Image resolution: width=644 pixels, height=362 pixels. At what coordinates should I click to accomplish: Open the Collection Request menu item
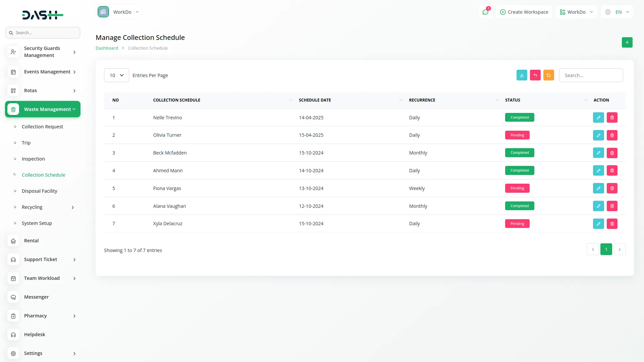coord(42,127)
